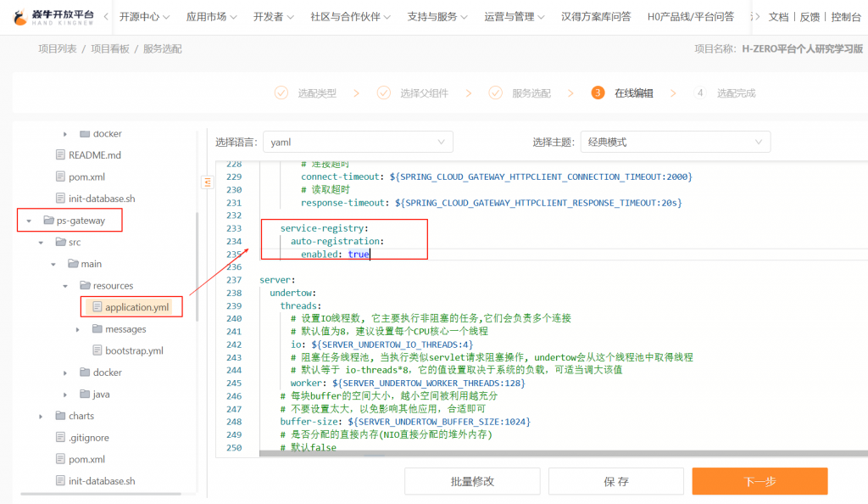Screen dimensions: 868x504
Task: Click the step 3 在线编辑 circle icon
Action: coord(598,93)
